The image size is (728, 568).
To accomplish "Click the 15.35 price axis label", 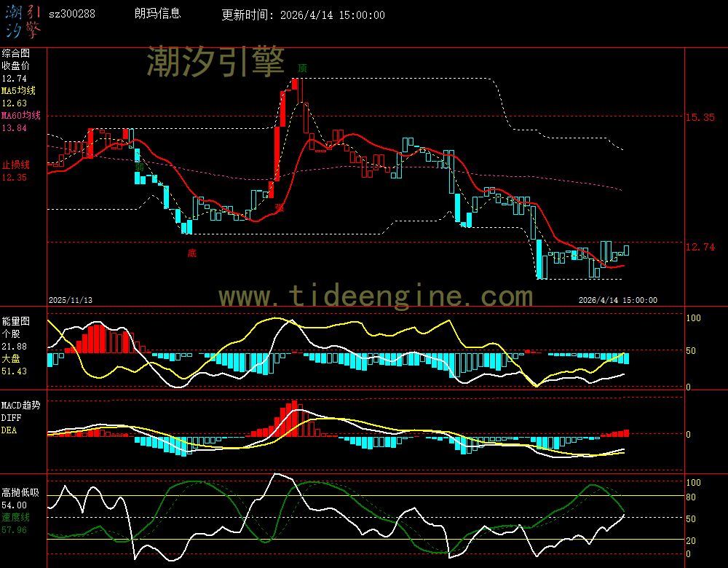I will 700,117.
